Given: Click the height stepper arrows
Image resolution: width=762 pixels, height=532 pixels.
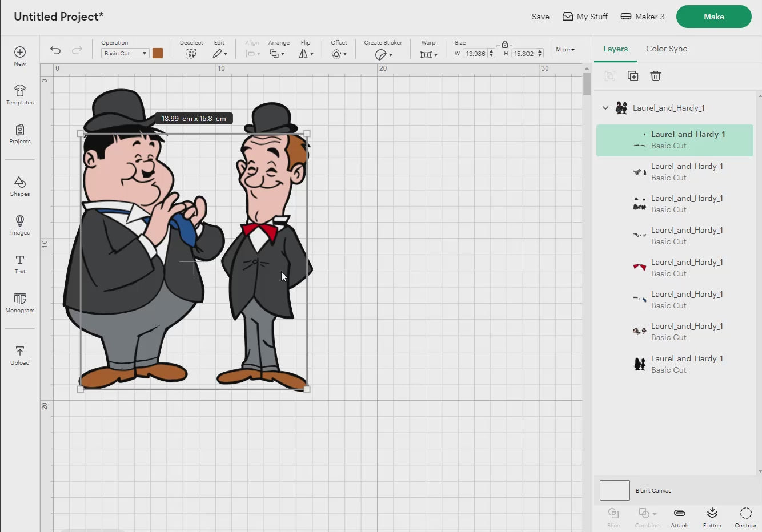Looking at the screenshot, I should 540,54.
